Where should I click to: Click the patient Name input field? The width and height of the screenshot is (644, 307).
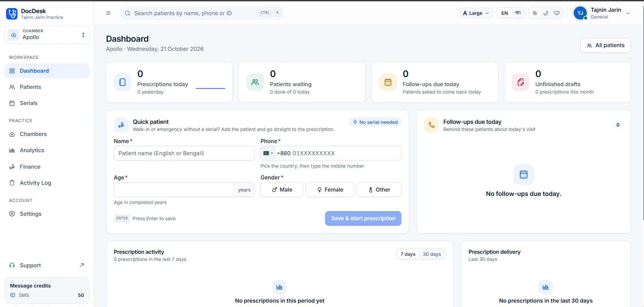pos(184,153)
